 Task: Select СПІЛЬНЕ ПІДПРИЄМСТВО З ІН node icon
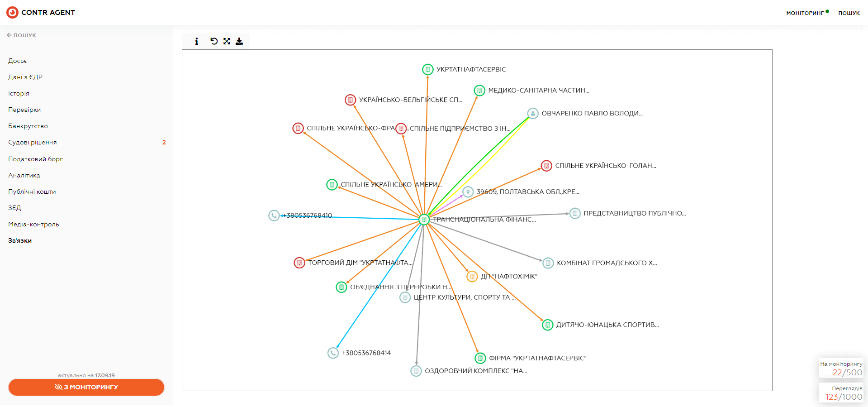[x=401, y=129]
